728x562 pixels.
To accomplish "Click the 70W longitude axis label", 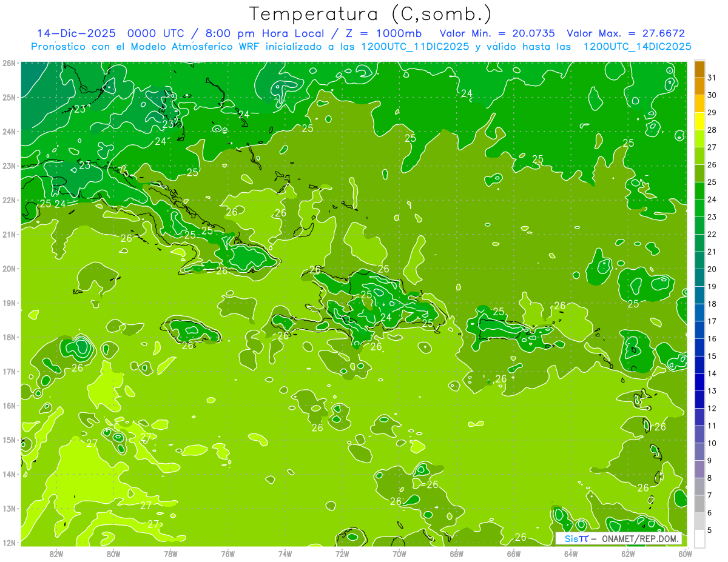I will coord(399,554).
